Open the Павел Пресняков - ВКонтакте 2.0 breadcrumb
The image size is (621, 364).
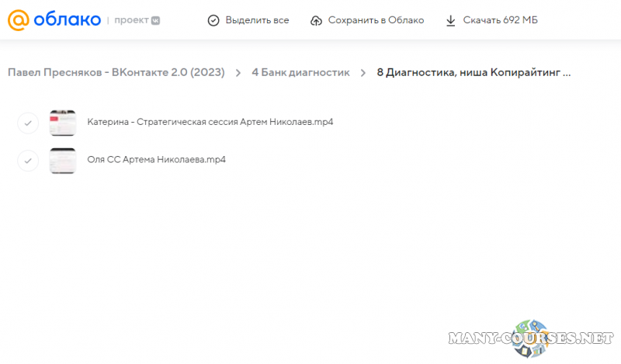pyautogui.click(x=116, y=72)
